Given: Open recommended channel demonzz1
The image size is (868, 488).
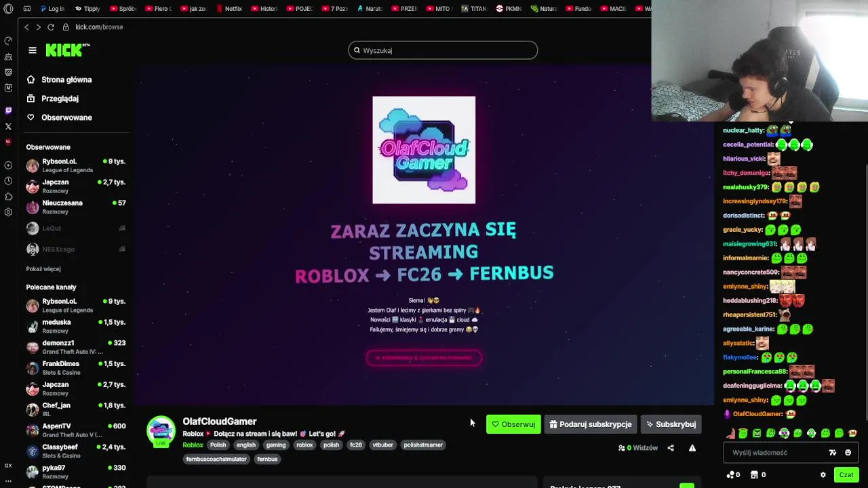Looking at the screenshot, I should tap(76, 347).
